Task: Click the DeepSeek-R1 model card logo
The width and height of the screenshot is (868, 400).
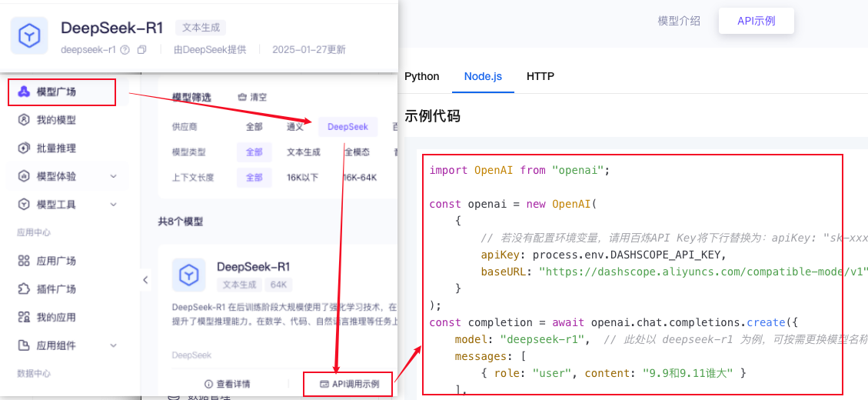Action: click(189, 275)
